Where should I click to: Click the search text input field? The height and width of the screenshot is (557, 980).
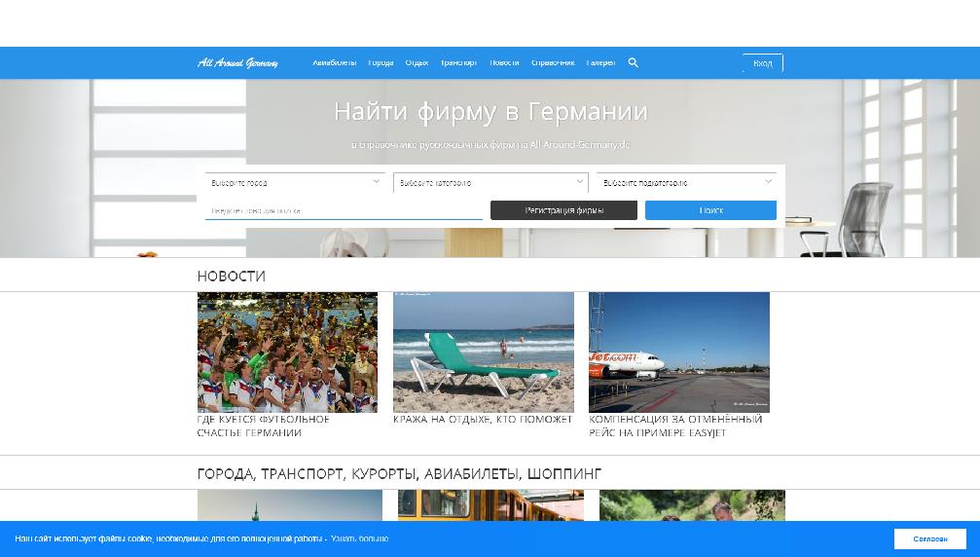coord(344,210)
